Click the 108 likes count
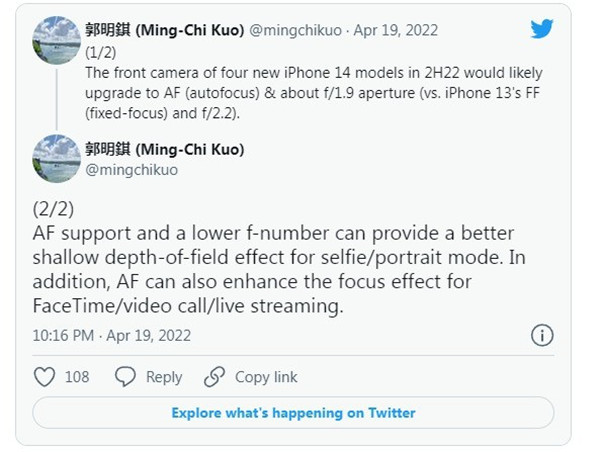Image resolution: width=600 pixels, height=452 pixels. point(77,377)
